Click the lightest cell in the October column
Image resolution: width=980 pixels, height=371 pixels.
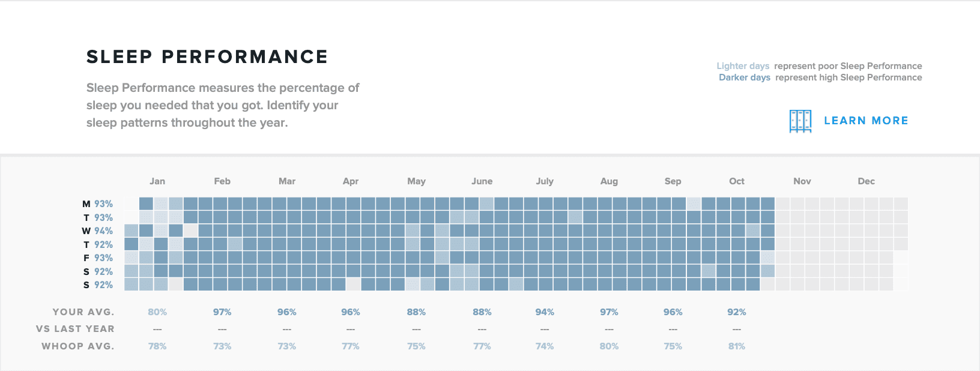tap(766, 258)
